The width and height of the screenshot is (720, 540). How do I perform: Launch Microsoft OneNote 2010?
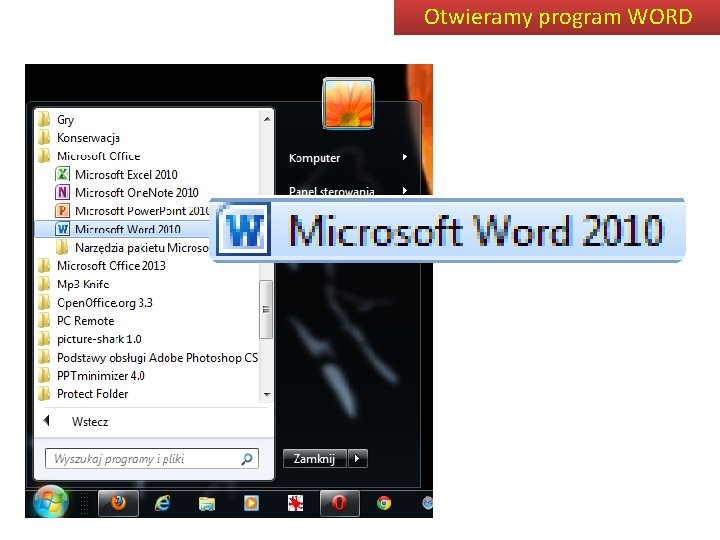(127, 192)
